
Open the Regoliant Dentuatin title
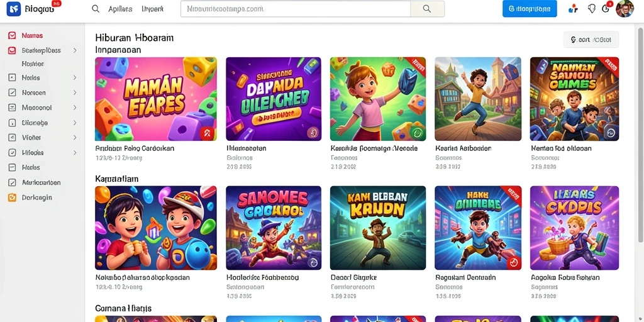click(x=467, y=277)
